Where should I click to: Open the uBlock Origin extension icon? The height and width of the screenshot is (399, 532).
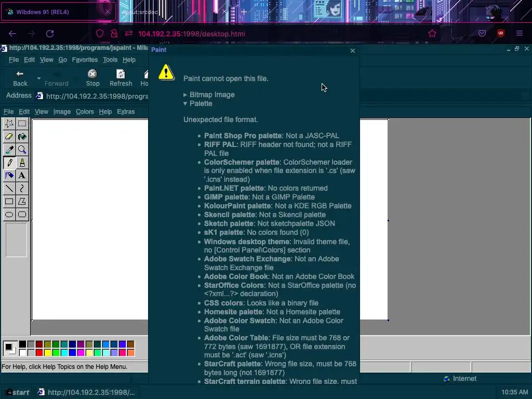pos(501,33)
